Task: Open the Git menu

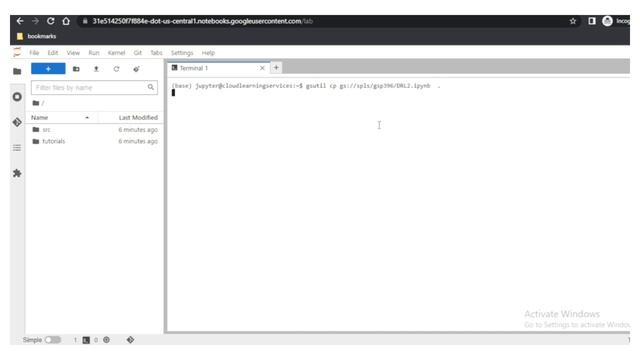Action: (138, 53)
